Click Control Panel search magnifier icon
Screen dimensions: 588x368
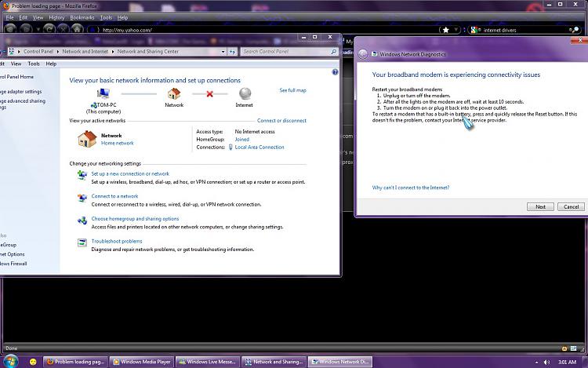pyautogui.click(x=333, y=51)
